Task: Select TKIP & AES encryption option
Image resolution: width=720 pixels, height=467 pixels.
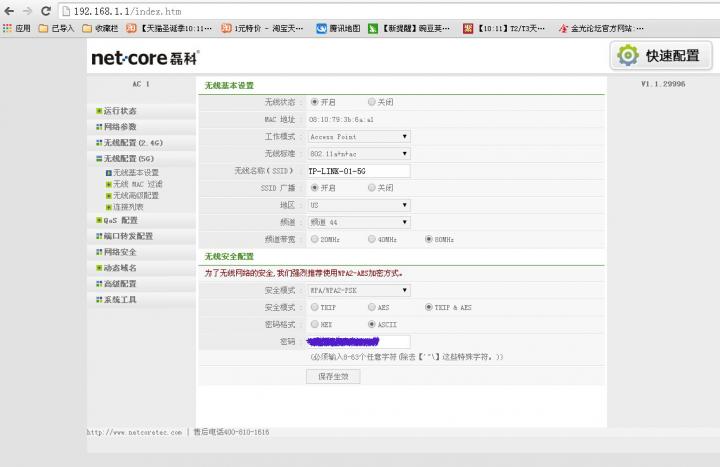Action: point(428,307)
